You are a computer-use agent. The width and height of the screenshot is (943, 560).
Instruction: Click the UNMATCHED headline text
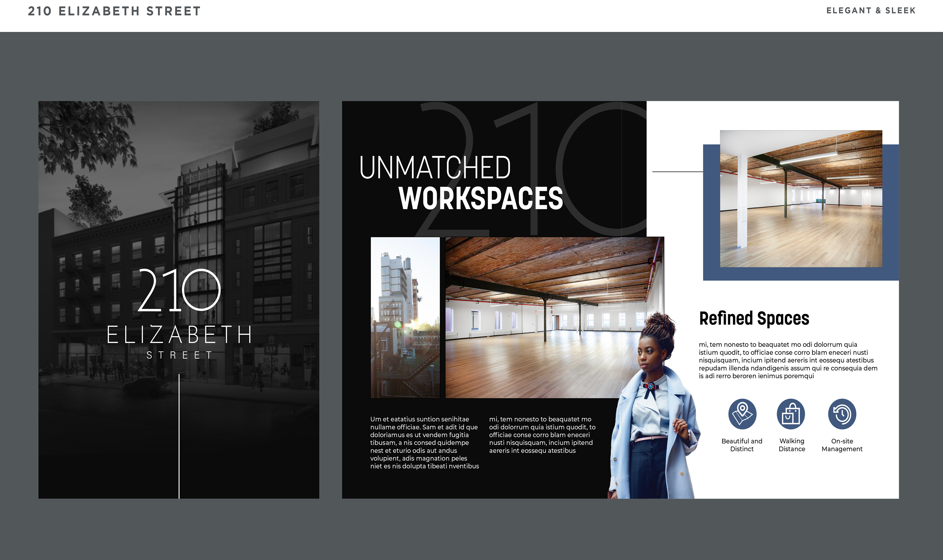tap(435, 167)
